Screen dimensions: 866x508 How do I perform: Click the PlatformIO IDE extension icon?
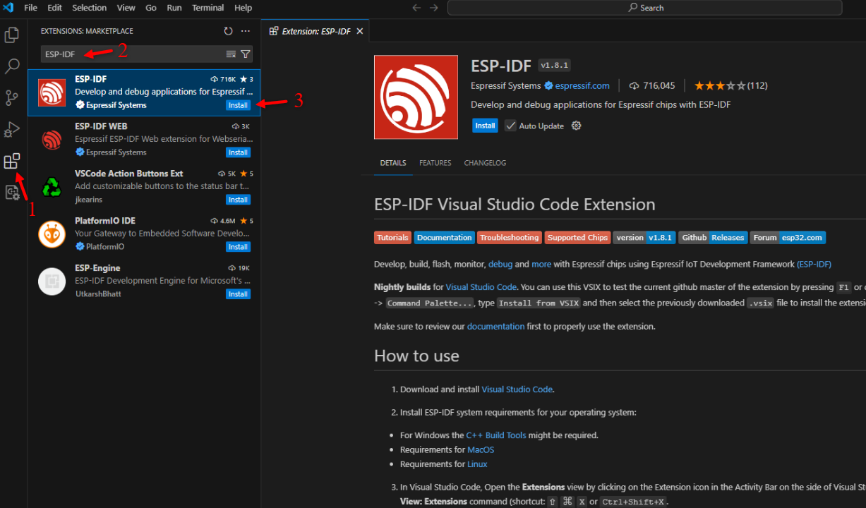tap(51, 234)
